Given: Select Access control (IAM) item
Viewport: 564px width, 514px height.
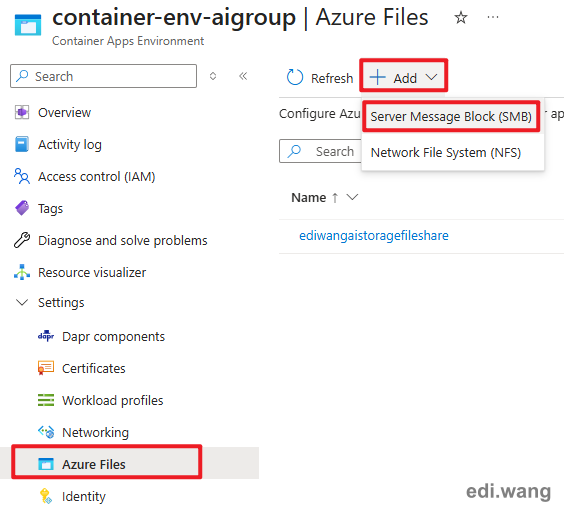Looking at the screenshot, I should pos(96,176).
